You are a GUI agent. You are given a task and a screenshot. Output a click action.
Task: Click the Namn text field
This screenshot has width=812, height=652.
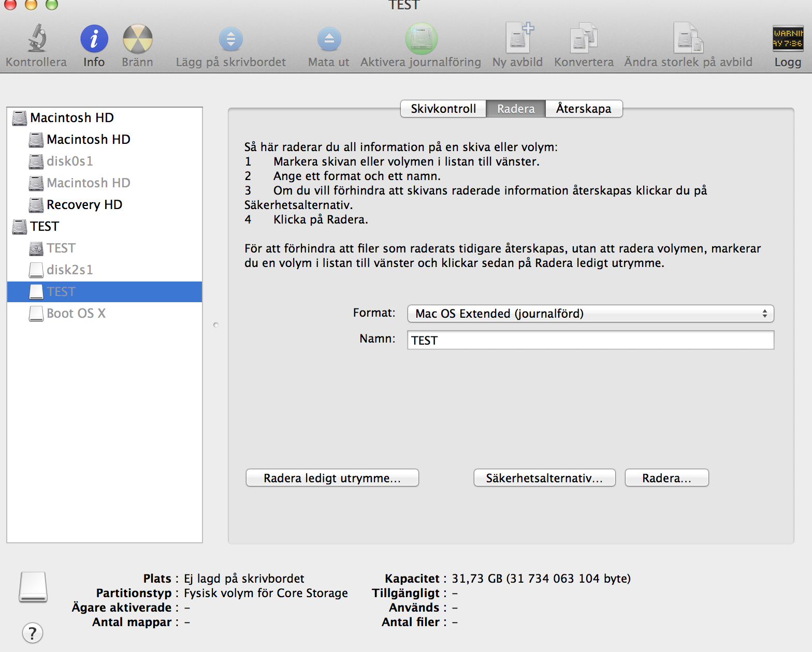click(591, 340)
